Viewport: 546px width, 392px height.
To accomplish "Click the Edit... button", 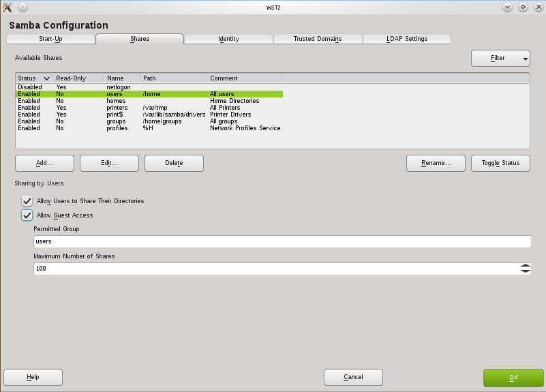I will coord(109,163).
